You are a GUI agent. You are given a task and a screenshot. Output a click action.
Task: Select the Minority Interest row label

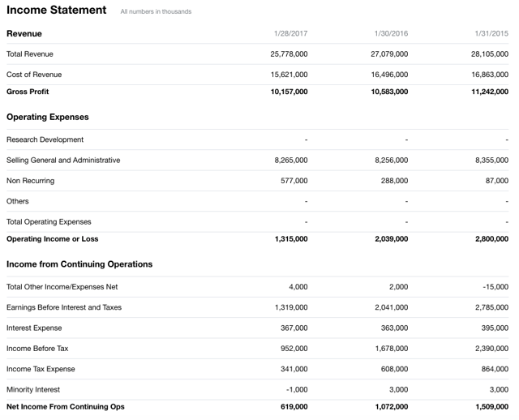coord(33,389)
